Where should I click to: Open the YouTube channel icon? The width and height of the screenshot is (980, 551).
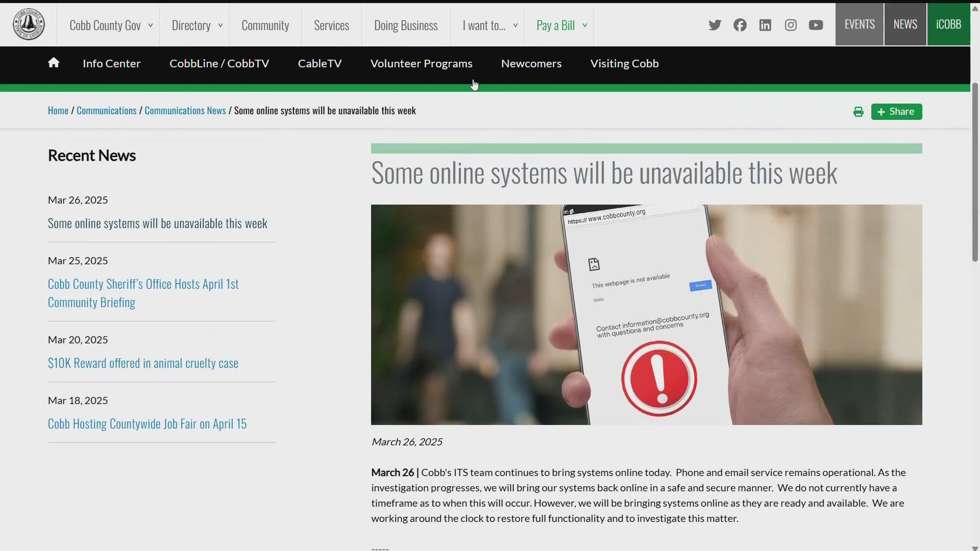point(816,25)
